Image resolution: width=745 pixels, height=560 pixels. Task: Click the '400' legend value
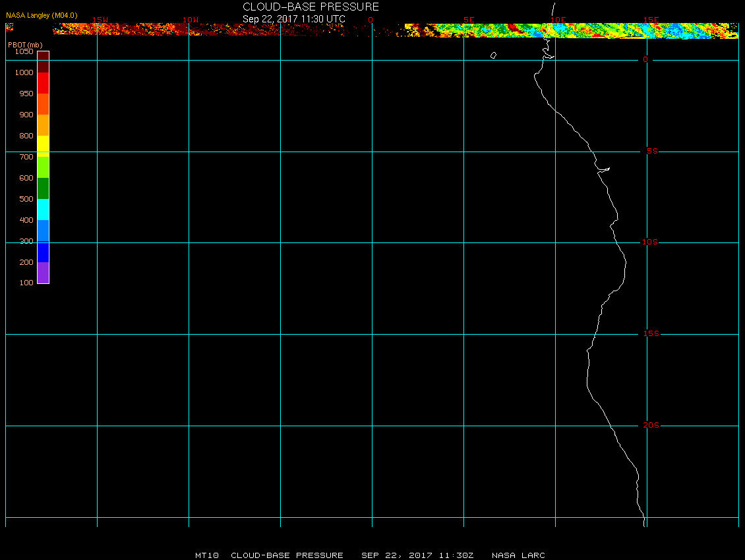26,220
